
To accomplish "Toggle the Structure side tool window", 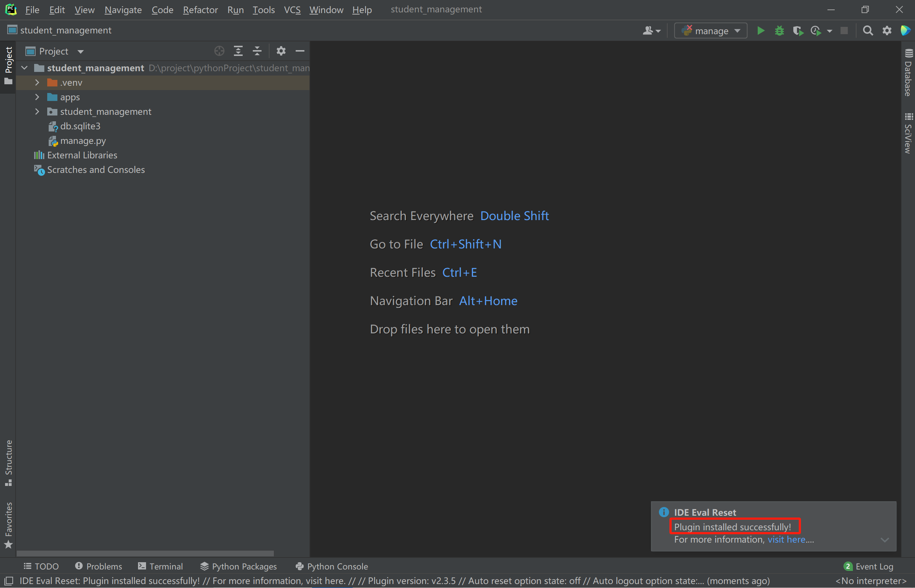I will pos(8,463).
